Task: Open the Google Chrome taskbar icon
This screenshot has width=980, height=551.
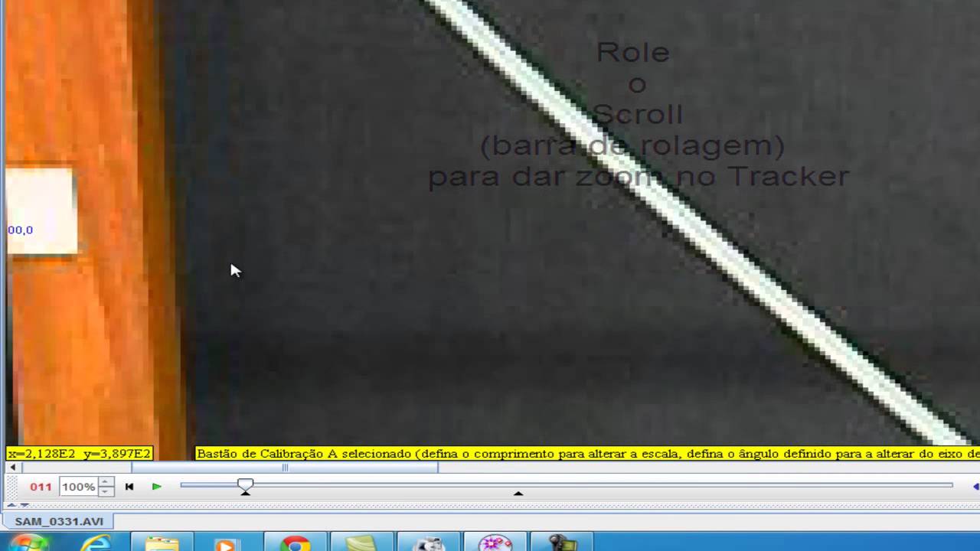Action: point(295,543)
